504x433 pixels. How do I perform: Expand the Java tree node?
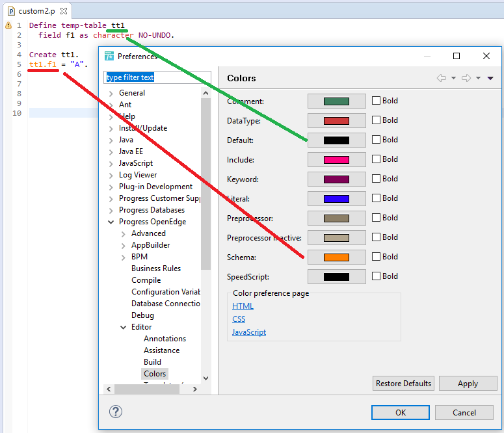(111, 140)
